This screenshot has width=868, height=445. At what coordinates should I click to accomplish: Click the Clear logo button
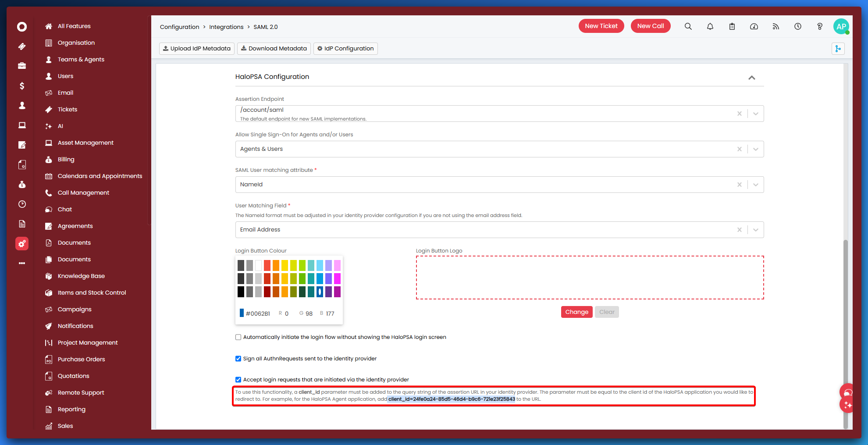pyautogui.click(x=607, y=312)
